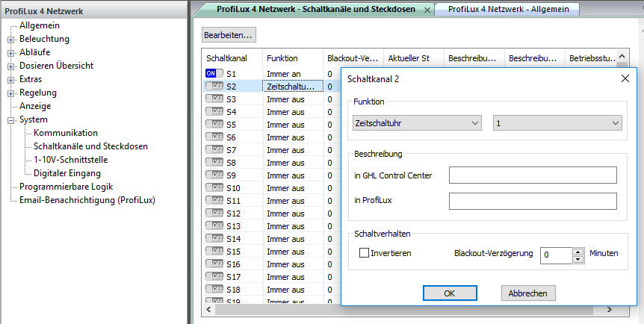Select the S16 channel row label
Viewport: 644px width, 324px height.
[233, 264]
